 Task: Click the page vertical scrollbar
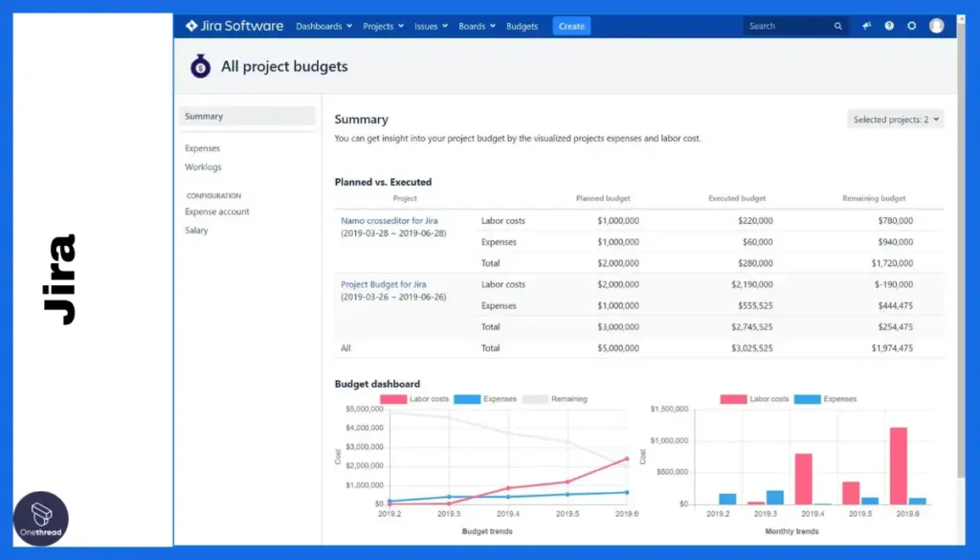point(961,250)
